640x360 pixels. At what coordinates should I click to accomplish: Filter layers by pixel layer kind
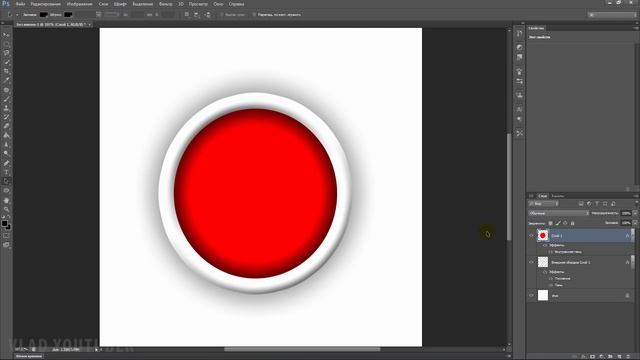[581, 203]
